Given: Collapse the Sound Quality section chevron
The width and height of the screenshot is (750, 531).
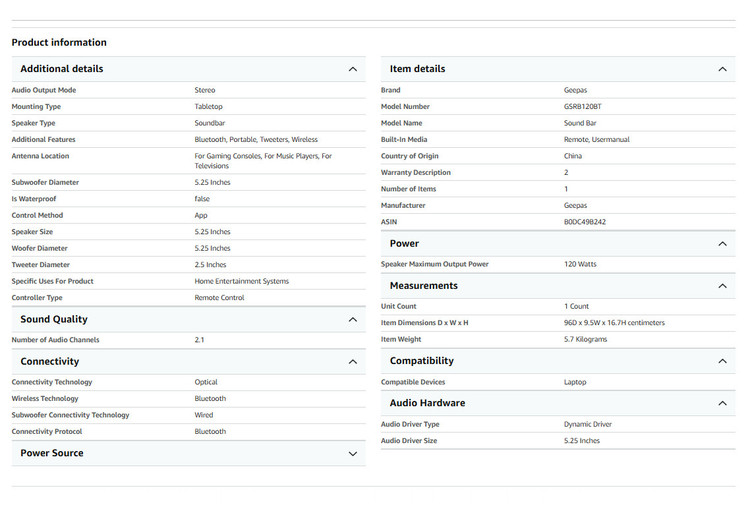Looking at the screenshot, I should tap(353, 320).
